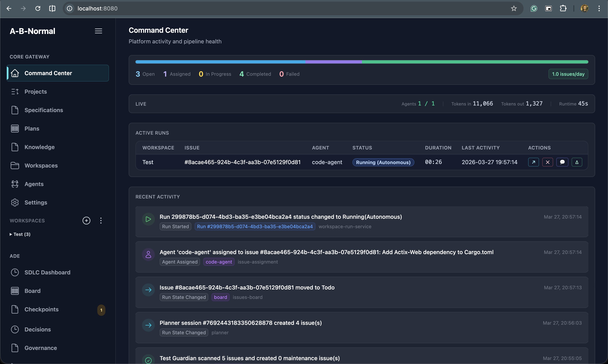
Task: Click the localhost:8080 address bar
Action: tap(98, 9)
